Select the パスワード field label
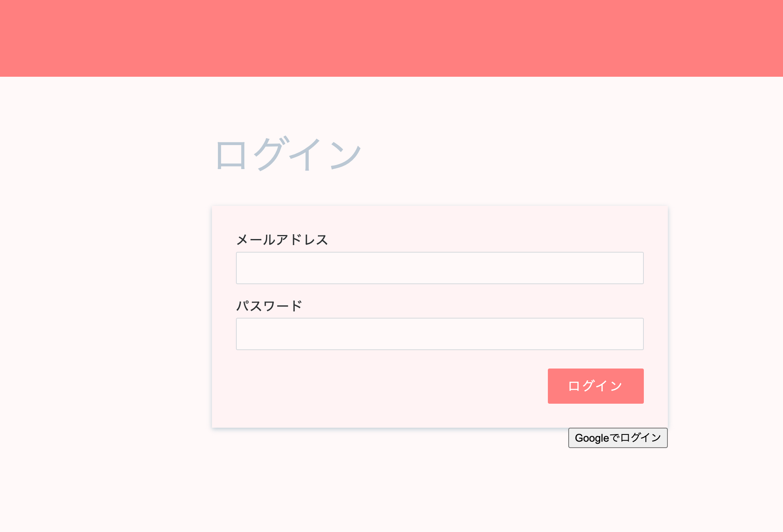Image resolution: width=783 pixels, height=532 pixels. pos(270,305)
